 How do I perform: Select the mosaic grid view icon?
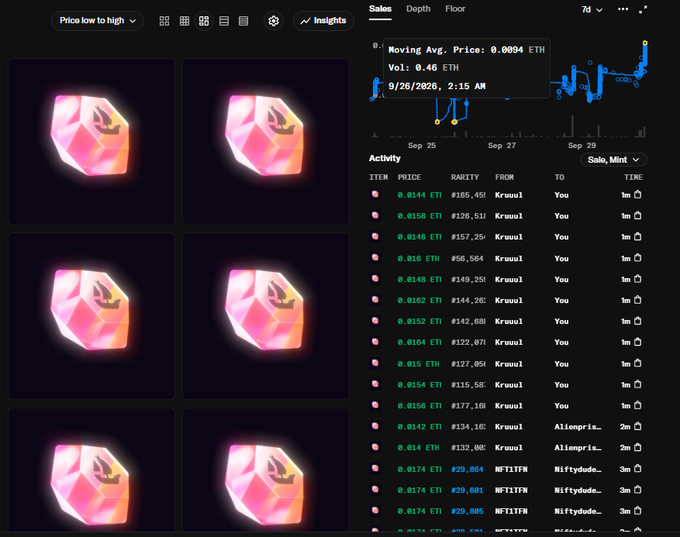pyautogui.click(x=204, y=21)
